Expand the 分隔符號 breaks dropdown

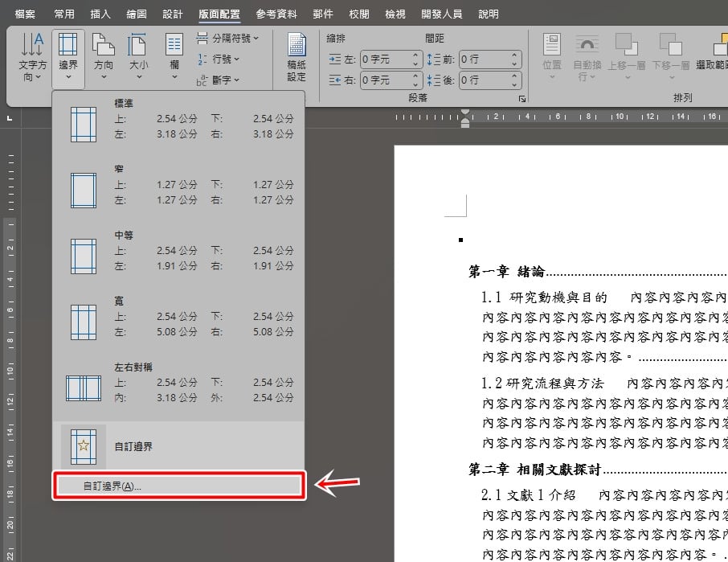pos(227,38)
